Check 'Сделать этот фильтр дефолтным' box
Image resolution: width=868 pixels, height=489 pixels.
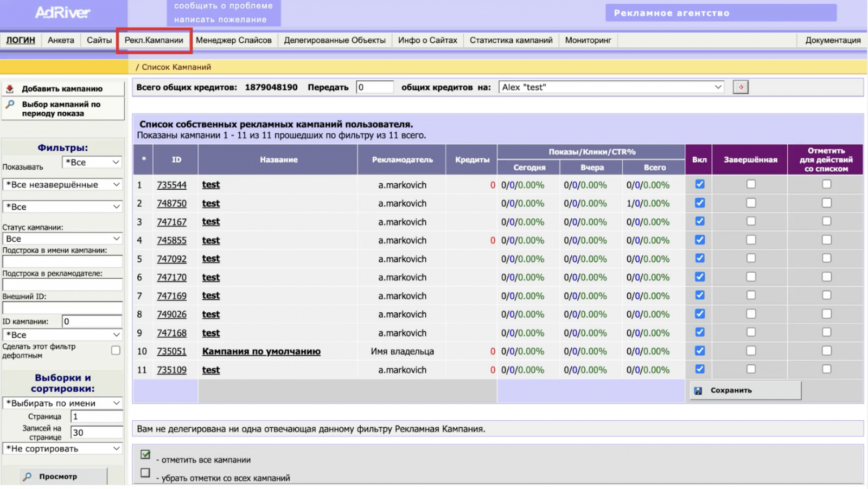[116, 350]
